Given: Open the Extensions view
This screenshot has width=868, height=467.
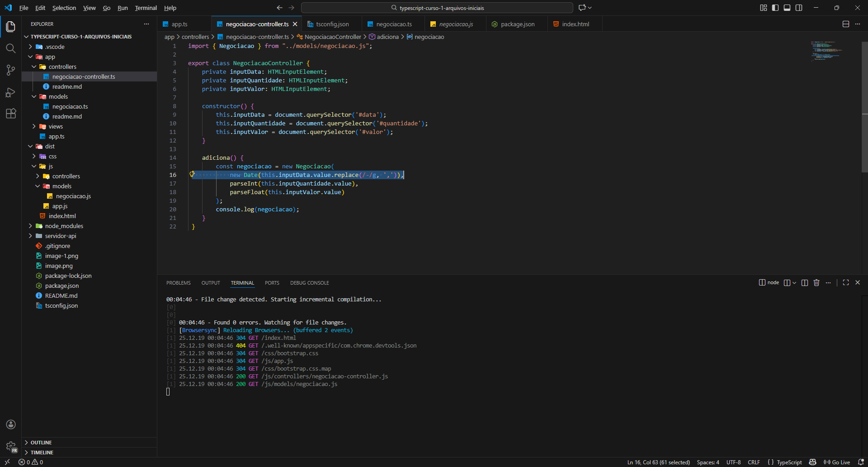Looking at the screenshot, I should pyautogui.click(x=10, y=114).
